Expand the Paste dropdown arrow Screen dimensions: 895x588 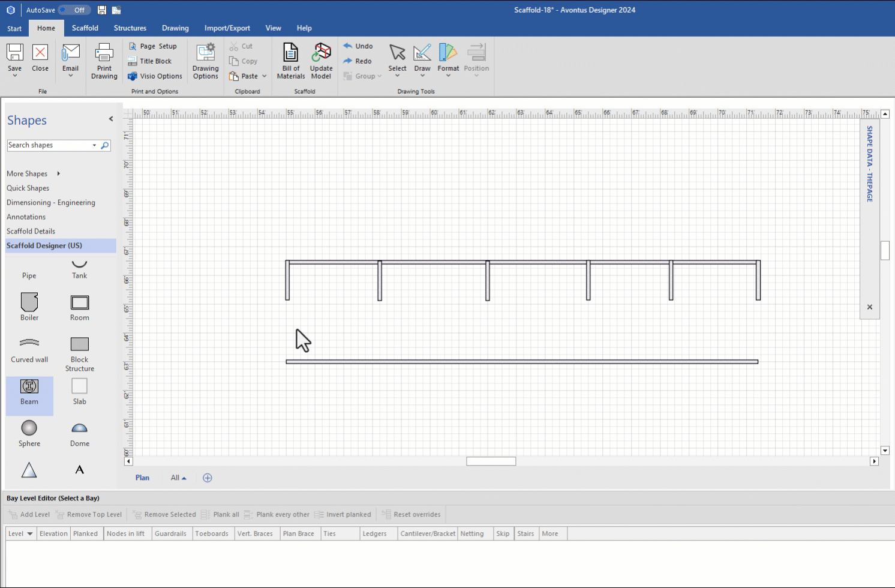(265, 76)
